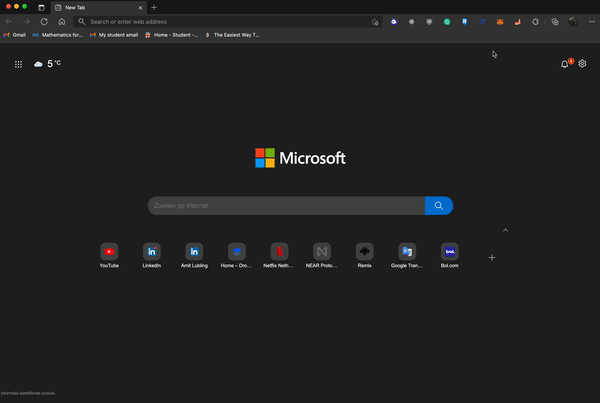600x403 pixels.
Task: Open the Settings and more ellipsis menu
Action: pos(592,22)
